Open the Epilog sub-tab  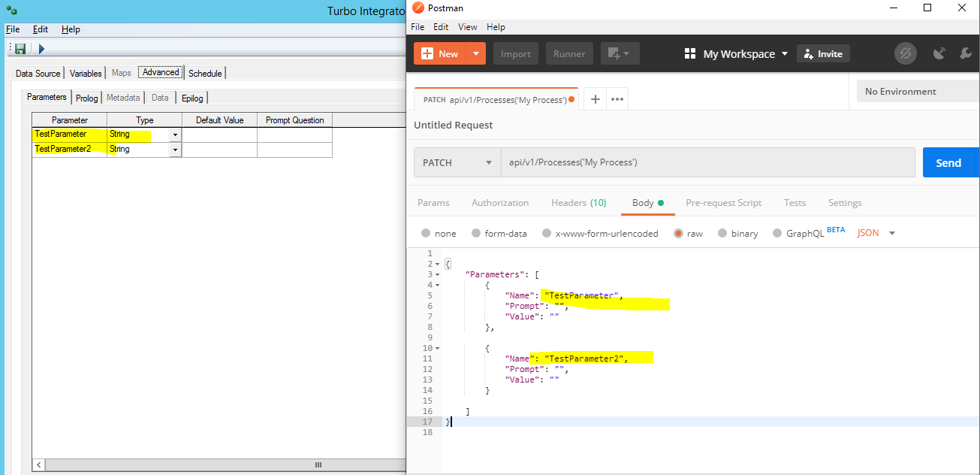(x=192, y=98)
